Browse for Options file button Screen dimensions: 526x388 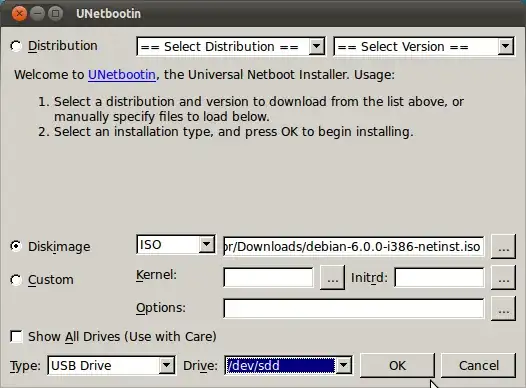(x=503, y=309)
